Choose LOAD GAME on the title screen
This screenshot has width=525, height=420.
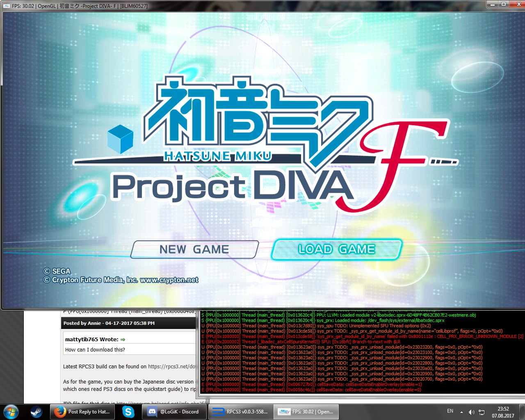click(336, 249)
